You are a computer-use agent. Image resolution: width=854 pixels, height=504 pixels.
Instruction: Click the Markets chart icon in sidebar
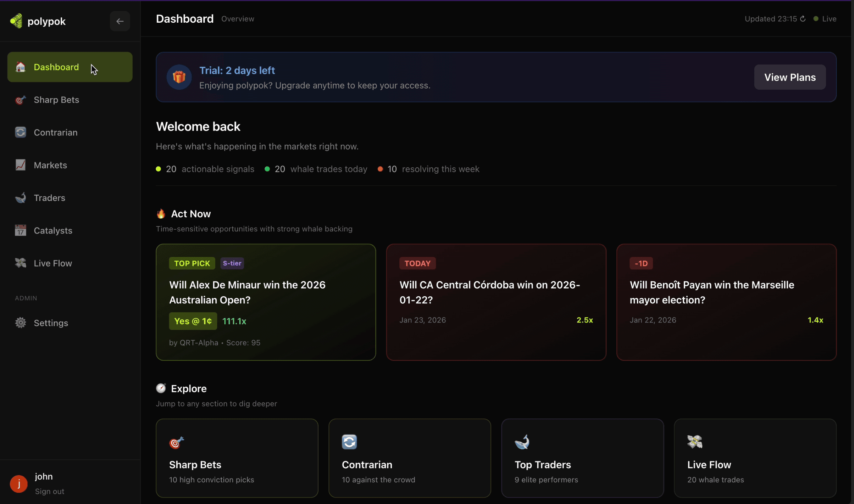pyautogui.click(x=20, y=165)
